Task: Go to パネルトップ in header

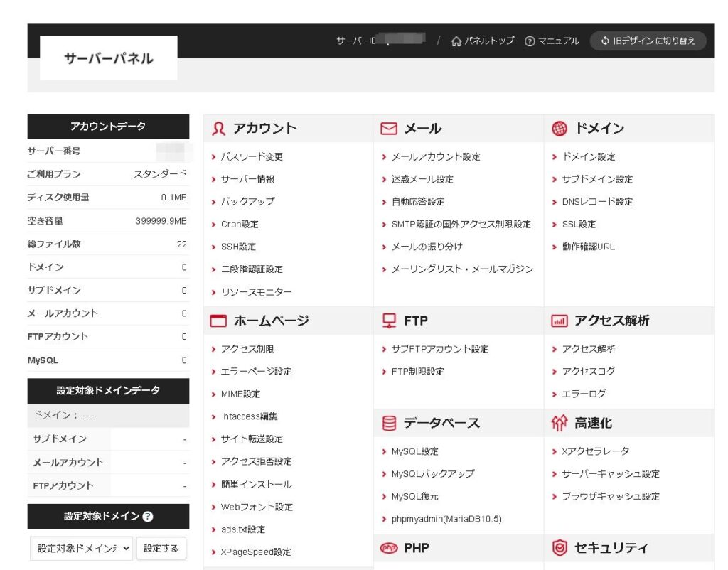Action: click(483, 41)
